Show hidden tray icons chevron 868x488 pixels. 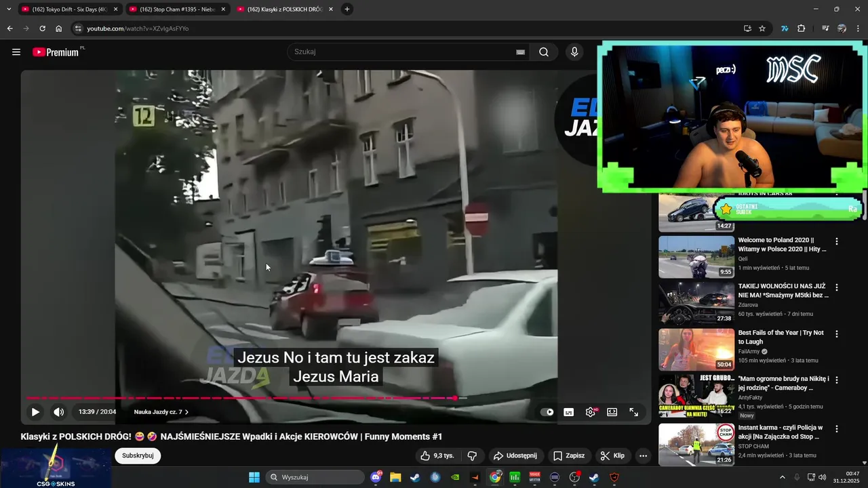pos(782,477)
